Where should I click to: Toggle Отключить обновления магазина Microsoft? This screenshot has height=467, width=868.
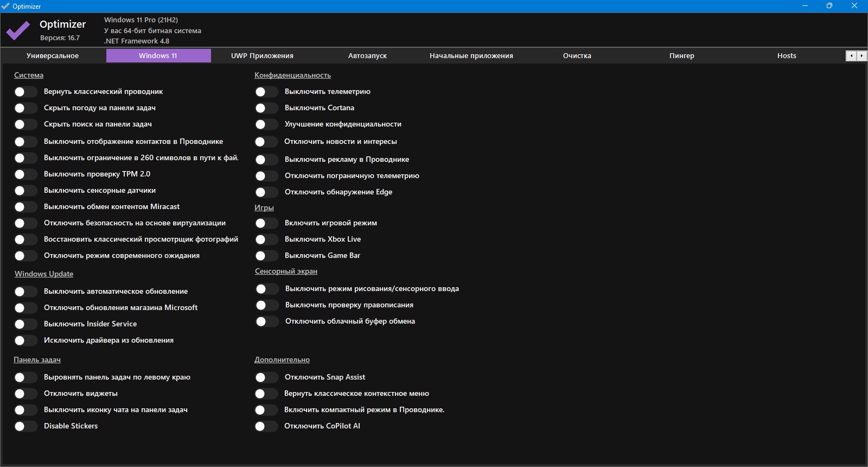[25, 308]
